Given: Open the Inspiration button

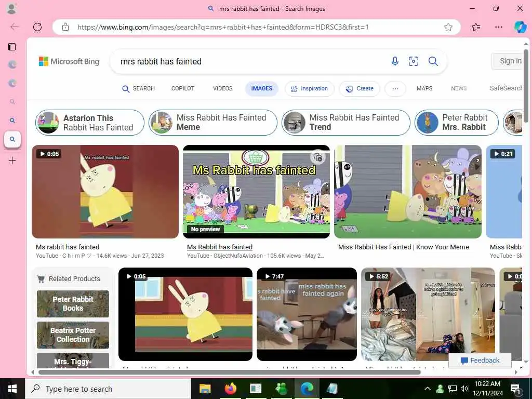Looking at the screenshot, I should coord(310,88).
